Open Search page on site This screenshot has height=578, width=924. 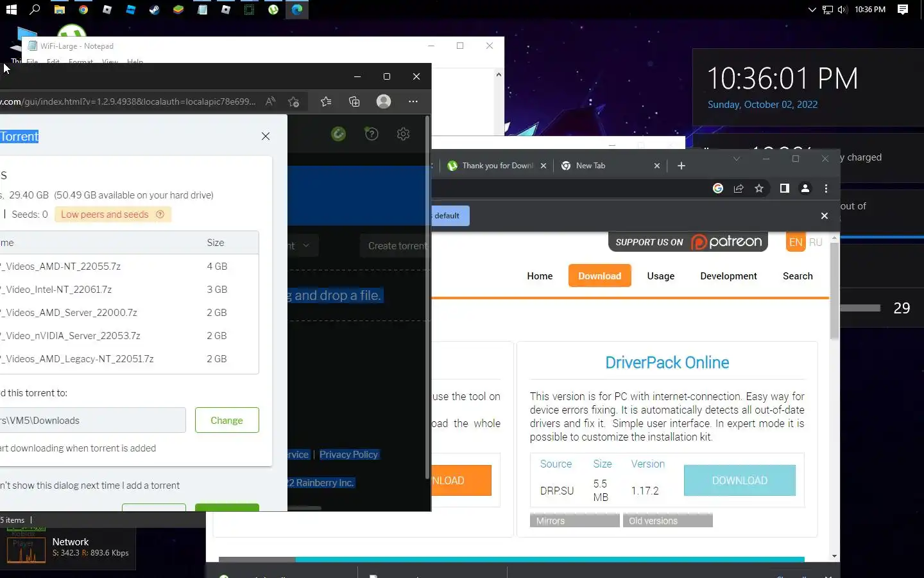pyautogui.click(x=798, y=276)
